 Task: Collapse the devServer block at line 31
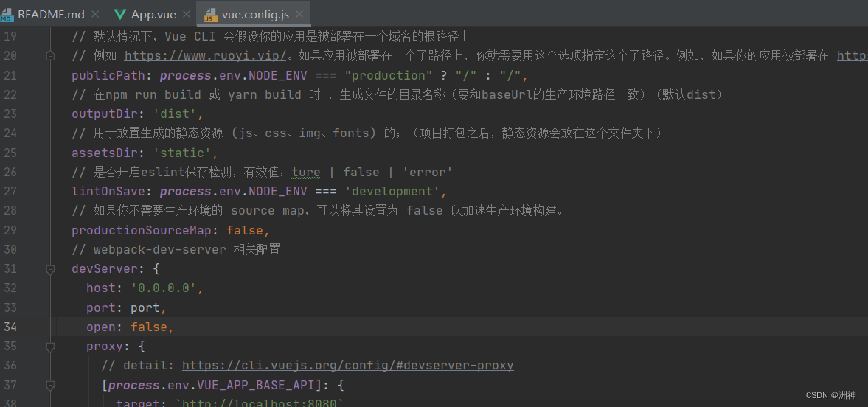[x=50, y=269]
